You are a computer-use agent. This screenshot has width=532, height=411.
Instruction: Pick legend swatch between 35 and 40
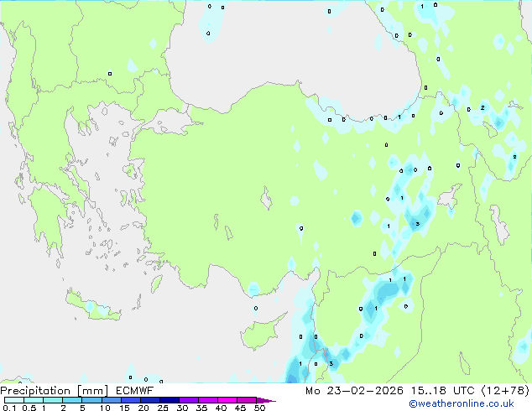point(208,400)
